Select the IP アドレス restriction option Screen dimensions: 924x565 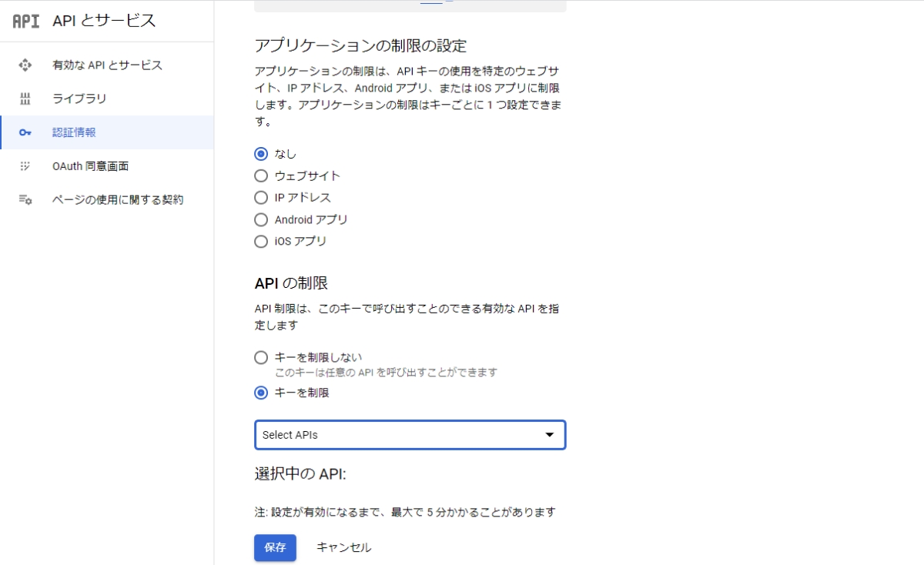pos(260,197)
